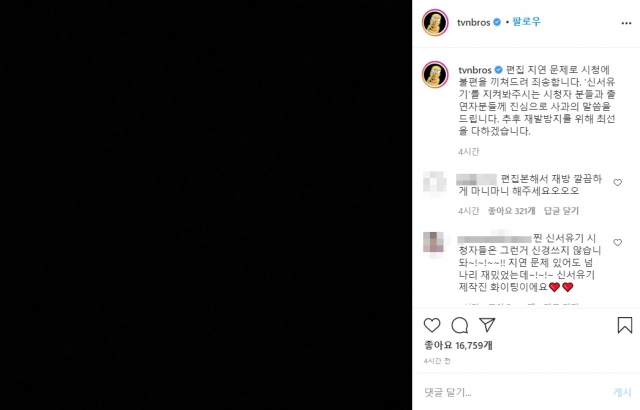Share post via paper plane icon
Screen dimensions: 640x410
click(487, 325)
